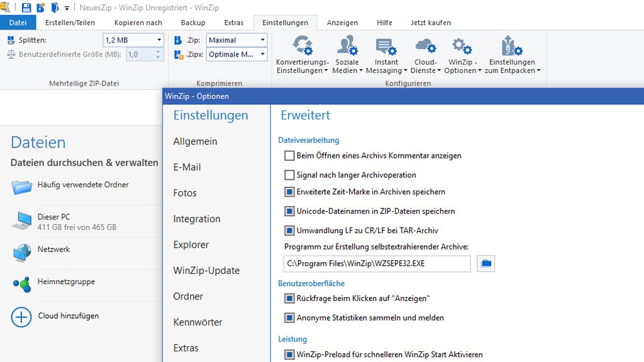Click the WZSEPE32.EXE program path field

377,263
